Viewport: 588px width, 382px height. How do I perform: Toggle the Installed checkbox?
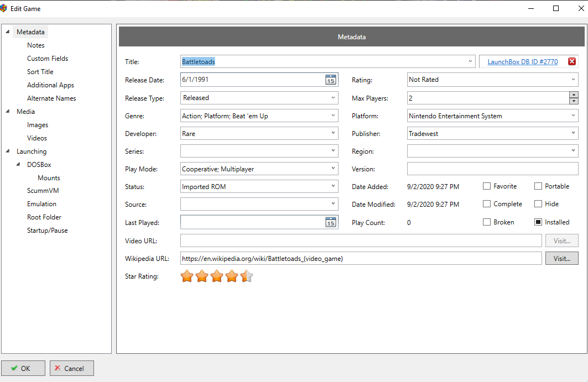pyautogui.click(x=538, y=222)
